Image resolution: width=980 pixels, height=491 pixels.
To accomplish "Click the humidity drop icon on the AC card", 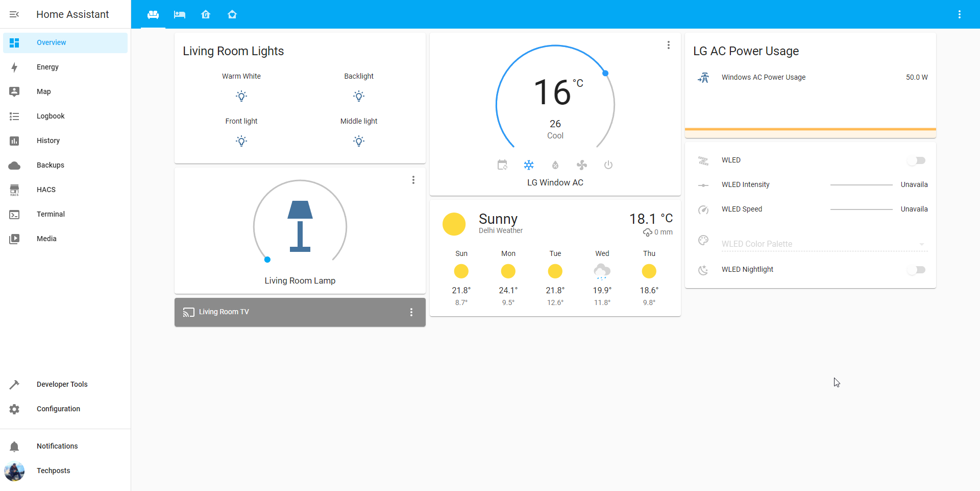I will coord(555,165).
